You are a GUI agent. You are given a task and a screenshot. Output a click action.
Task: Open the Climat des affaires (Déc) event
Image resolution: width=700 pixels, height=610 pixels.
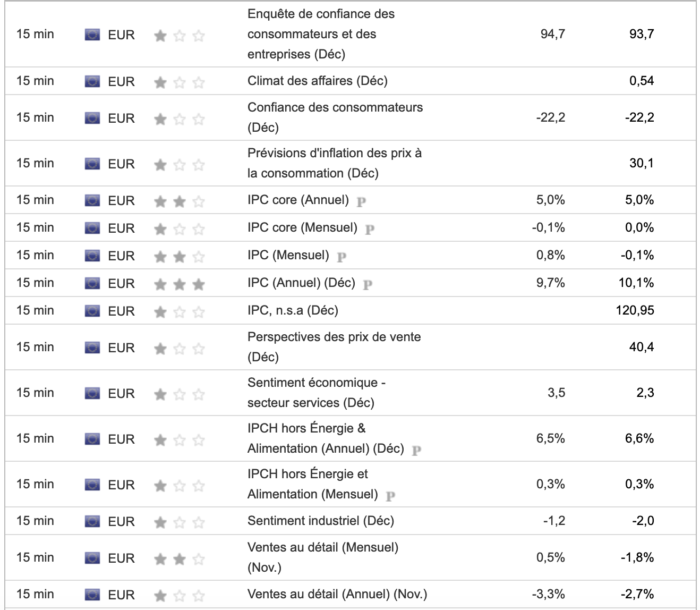click(317, 81)
